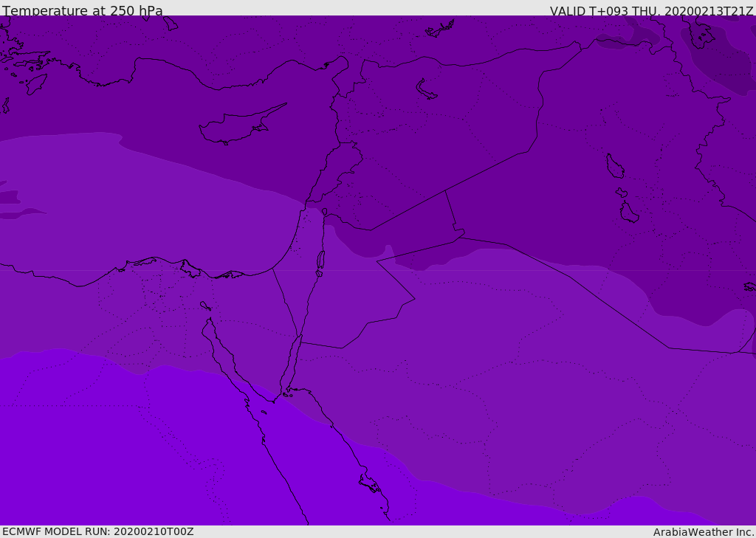Click the island of Rhodes
The height and width of the screenshot is (538, 756).
coord(35,84)
